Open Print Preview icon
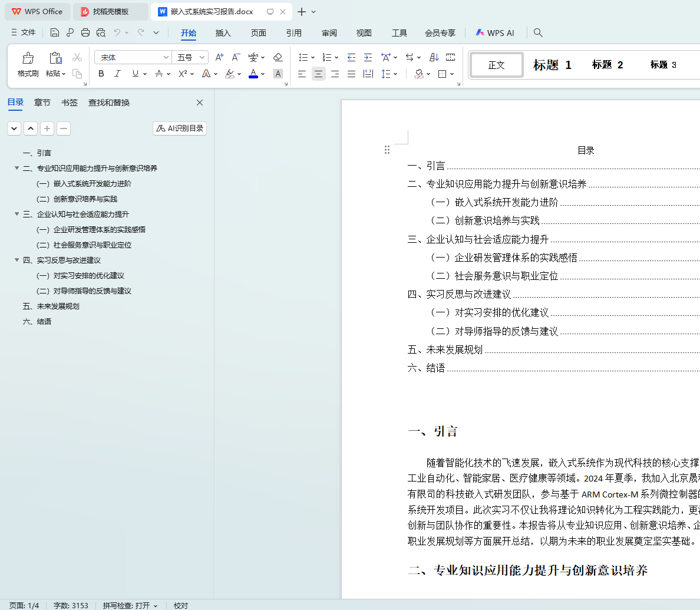The height and width of the screenshot is (610, 700). click(101, 32)
